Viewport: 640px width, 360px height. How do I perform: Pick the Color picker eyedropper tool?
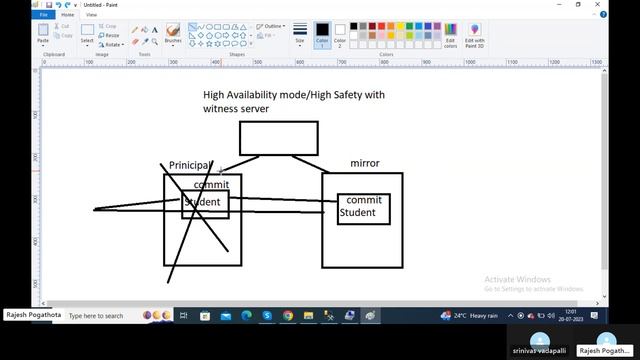[145, 42]
